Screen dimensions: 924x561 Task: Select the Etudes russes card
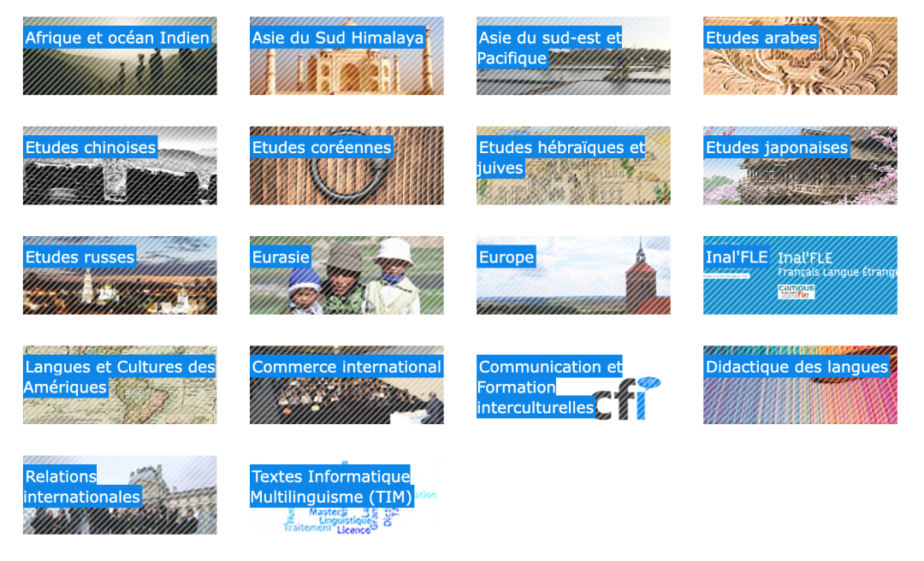120,275
